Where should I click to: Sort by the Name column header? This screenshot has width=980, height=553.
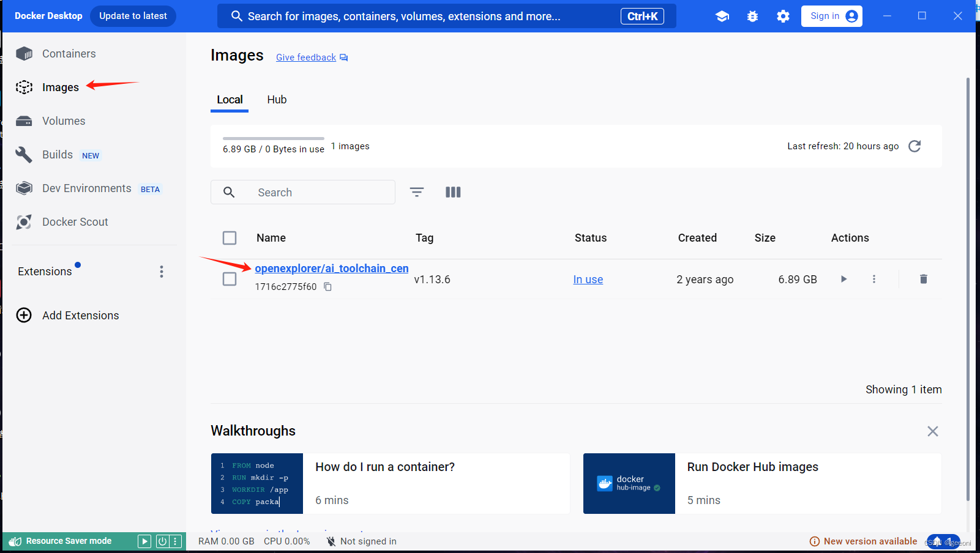pyautogui.click(x=271, y=238)
